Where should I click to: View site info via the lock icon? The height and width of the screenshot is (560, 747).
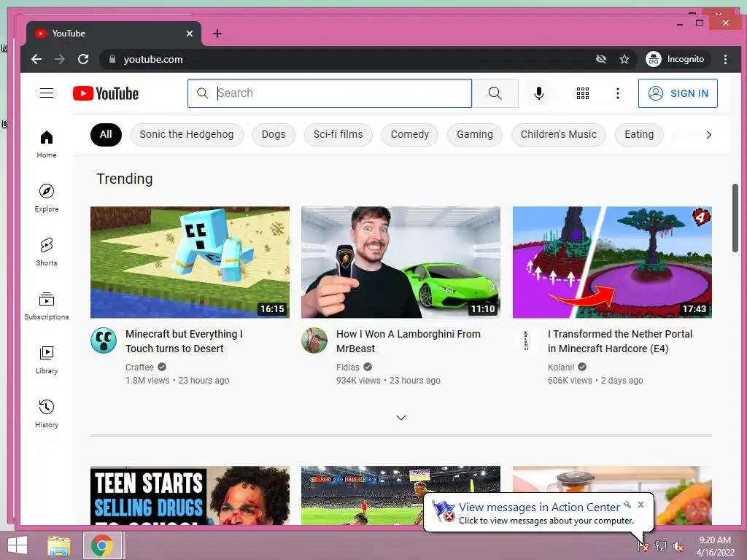112,59
